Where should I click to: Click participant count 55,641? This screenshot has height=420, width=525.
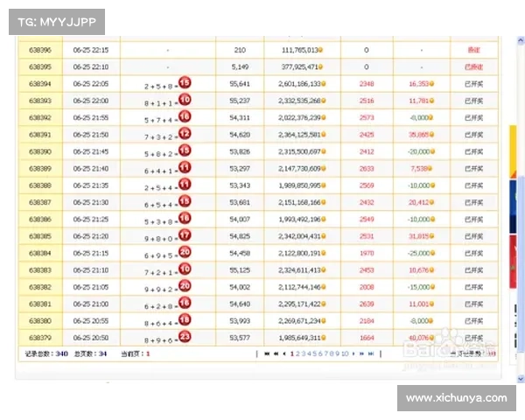point(240,84)
